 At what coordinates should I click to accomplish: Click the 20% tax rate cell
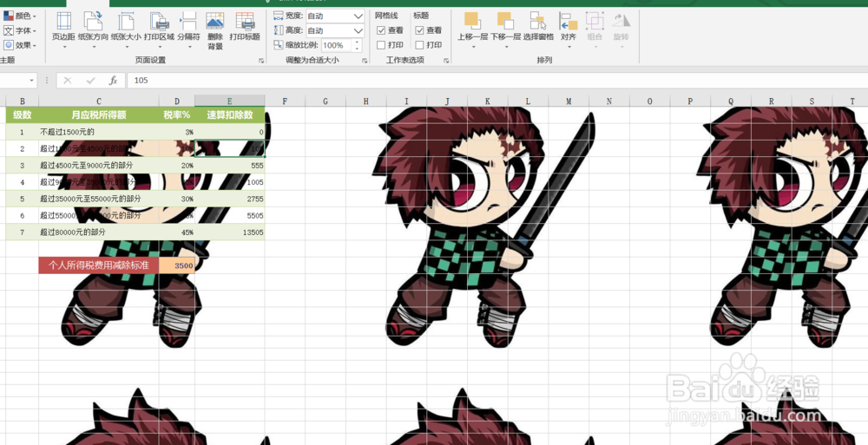tap(176, 166)
